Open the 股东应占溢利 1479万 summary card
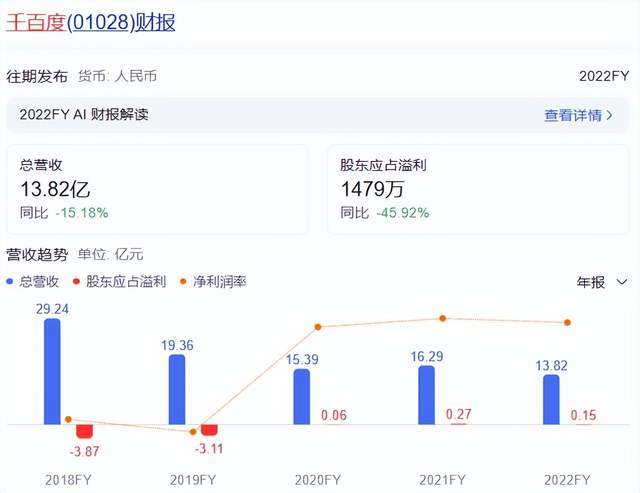 pos(478,189)
